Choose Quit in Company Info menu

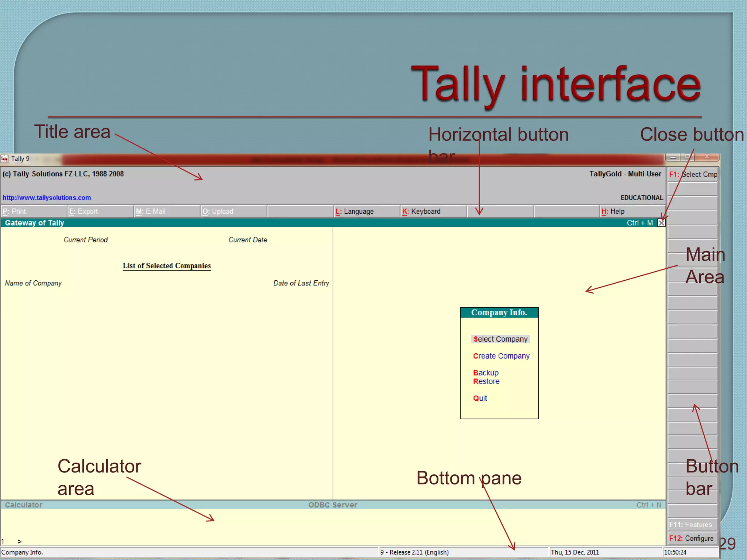coord(480,398)
